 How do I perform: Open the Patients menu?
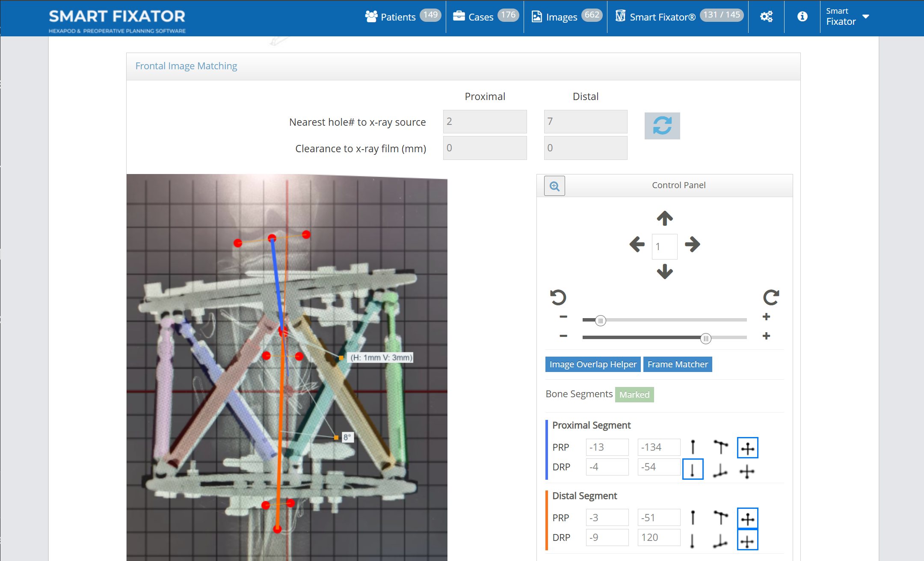403,17
